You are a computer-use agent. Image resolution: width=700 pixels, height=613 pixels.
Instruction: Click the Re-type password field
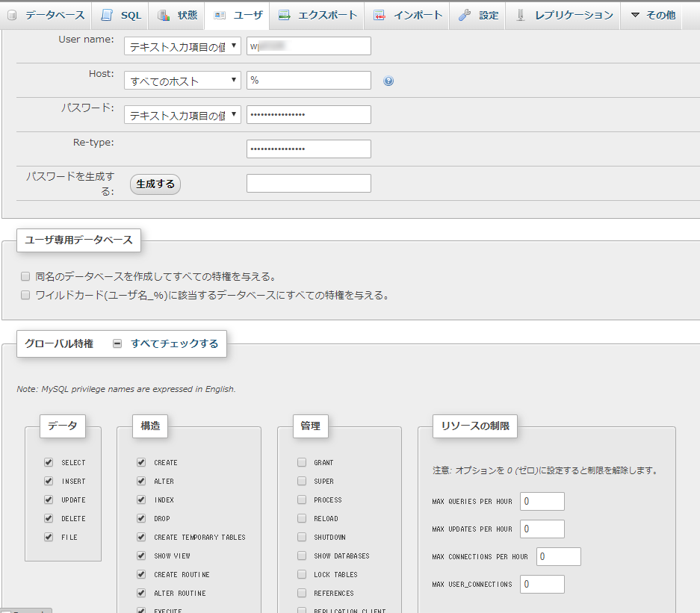point(309,149)
